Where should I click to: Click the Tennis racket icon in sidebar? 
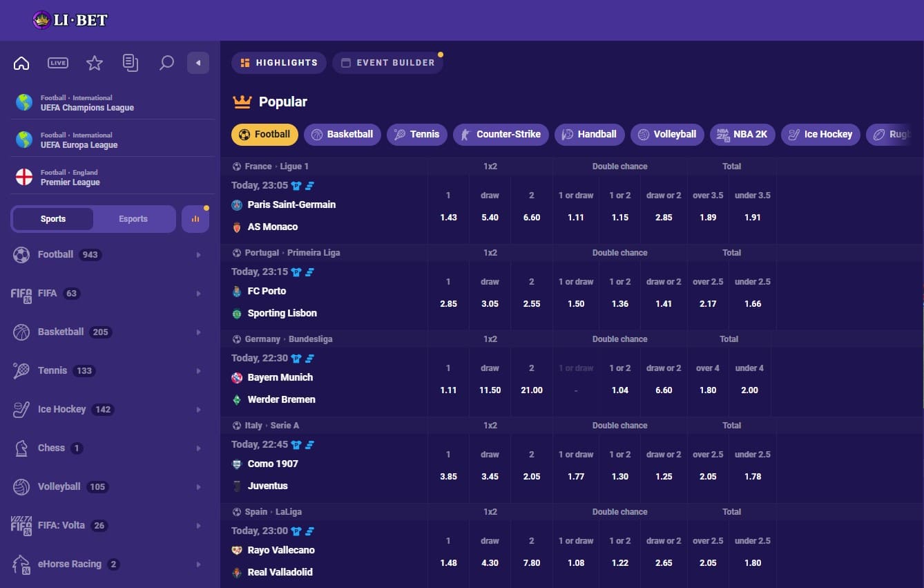(x=21, y=371)
